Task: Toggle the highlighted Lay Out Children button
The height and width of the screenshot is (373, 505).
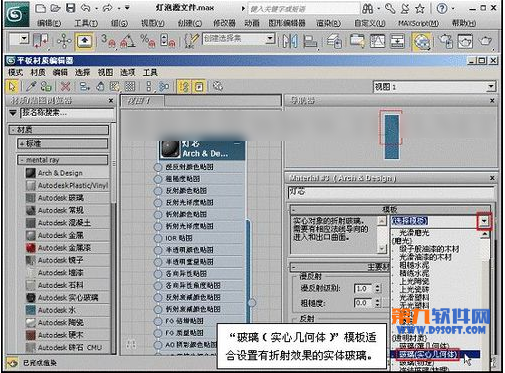Action: click(184, 87)
